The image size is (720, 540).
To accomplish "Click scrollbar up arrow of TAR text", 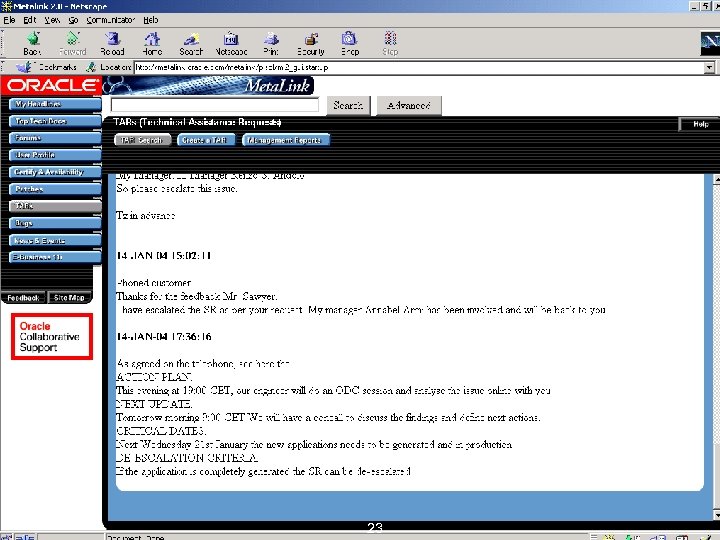I will coord(716,180).
